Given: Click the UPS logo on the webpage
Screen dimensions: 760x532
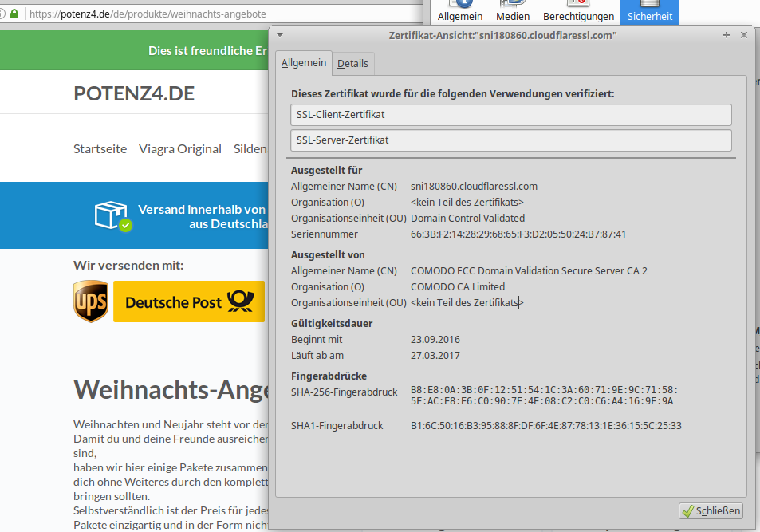Looking at the screenshot, I should [91, 301].
